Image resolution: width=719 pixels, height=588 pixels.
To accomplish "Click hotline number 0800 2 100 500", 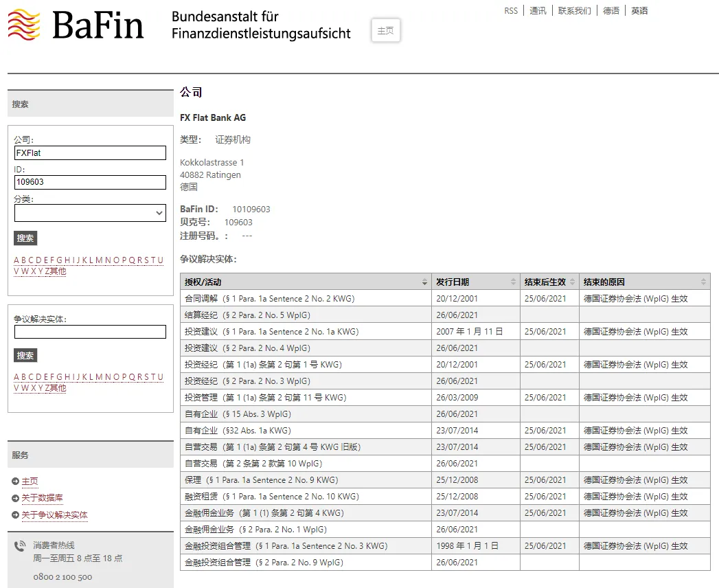I will click(62, 577).
